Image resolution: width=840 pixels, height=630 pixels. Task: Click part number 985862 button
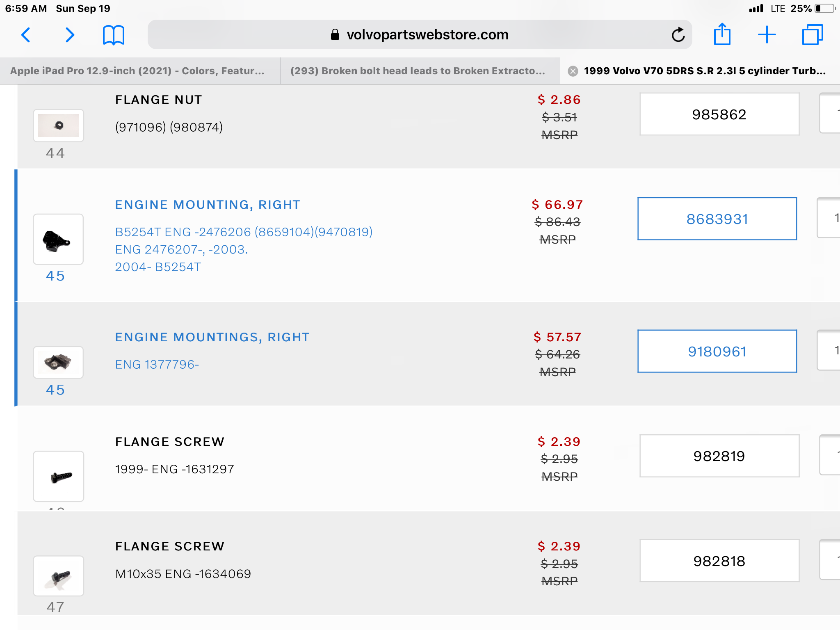(719, 114)
